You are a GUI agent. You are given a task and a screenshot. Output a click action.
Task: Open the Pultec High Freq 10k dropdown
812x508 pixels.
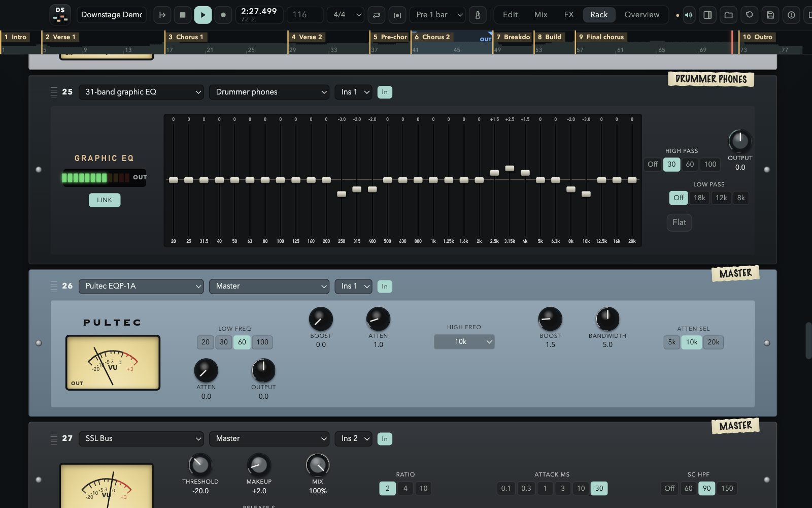[x=464, y=341]
